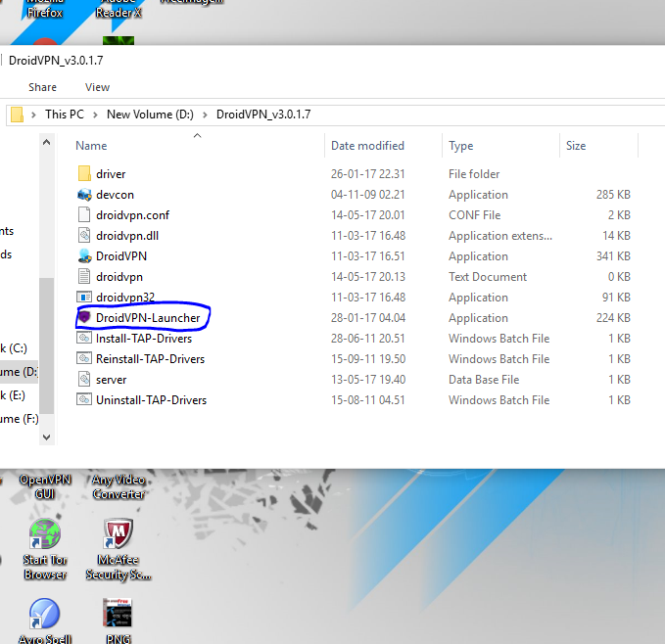Viewport: 665px width, 644px height.
Task: Select the DroidVPN application icon
Action: pyautogui.click(x=84, y=255)
